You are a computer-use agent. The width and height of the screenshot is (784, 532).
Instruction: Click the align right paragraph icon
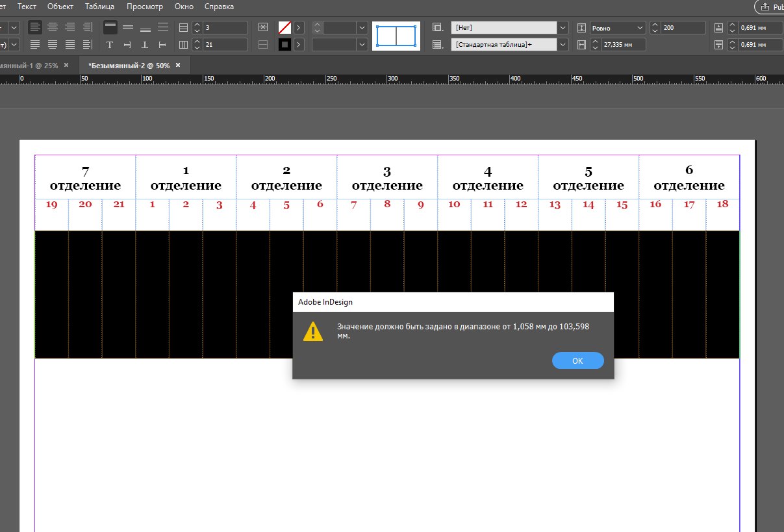click(70, 27)
